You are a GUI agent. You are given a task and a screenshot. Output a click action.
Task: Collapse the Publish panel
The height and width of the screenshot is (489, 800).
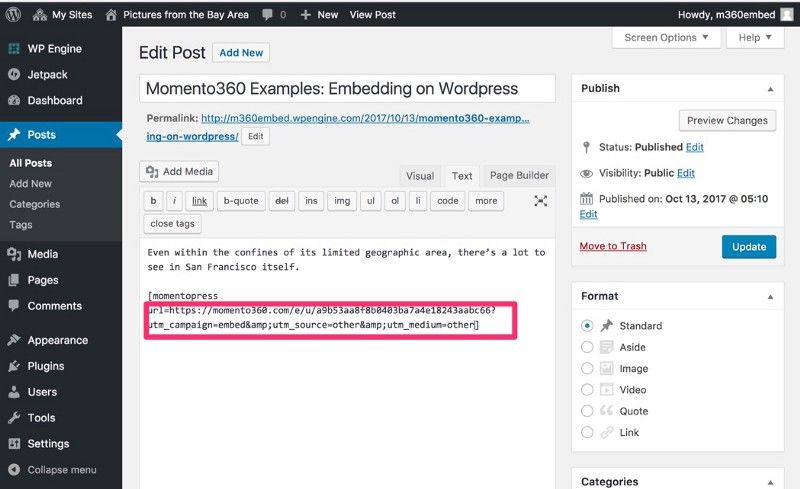(x=770, y=89)
